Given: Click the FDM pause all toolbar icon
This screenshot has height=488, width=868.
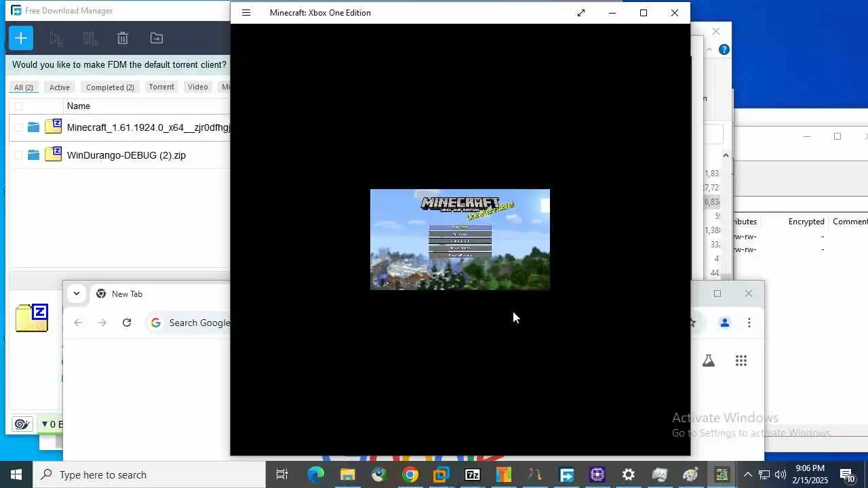Looking at the screenshot, I should point(90,39).
